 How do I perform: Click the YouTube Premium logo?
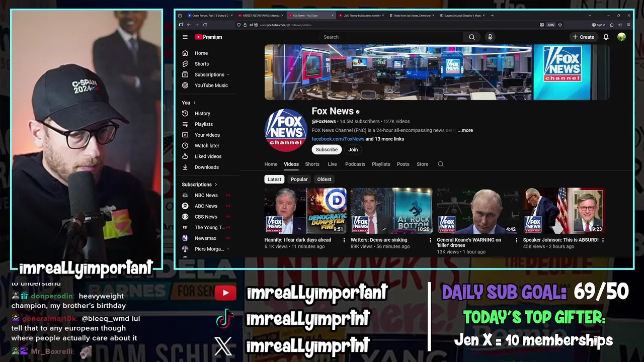coord(208,37)
